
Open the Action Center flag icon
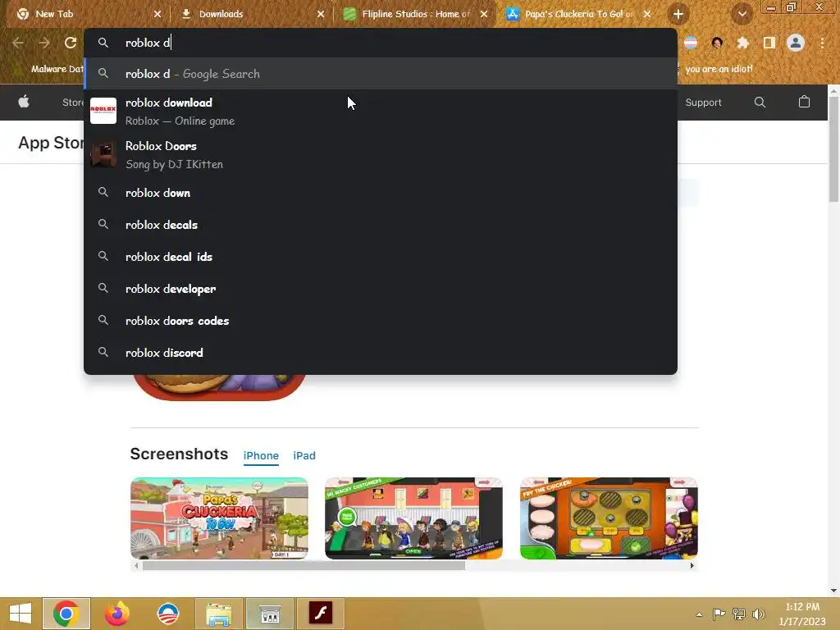click(x=719, y=614)
